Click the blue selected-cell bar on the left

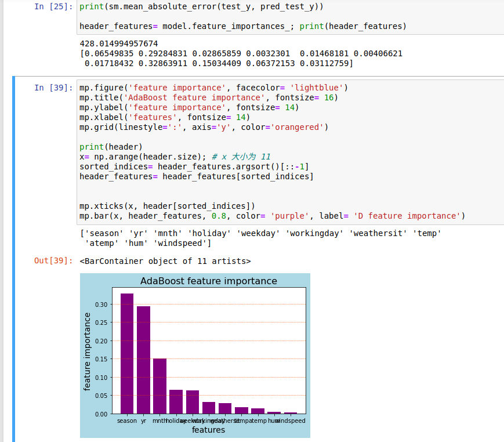[x=13, y=259]
